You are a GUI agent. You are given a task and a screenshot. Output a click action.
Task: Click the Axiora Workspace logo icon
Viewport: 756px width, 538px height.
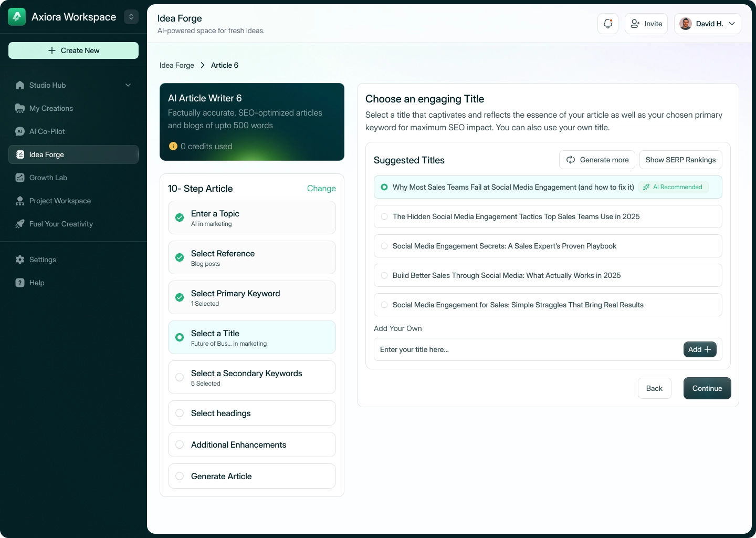pos(17,17)
